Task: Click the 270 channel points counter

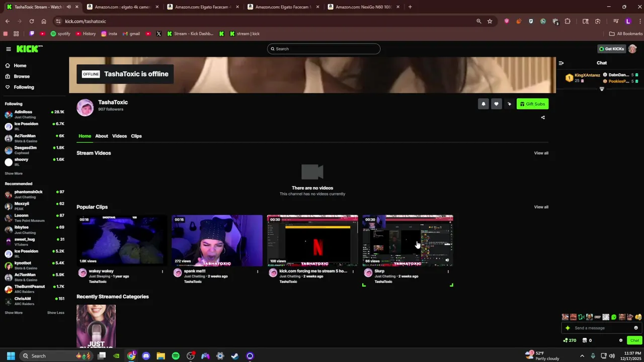Action: 570,340
